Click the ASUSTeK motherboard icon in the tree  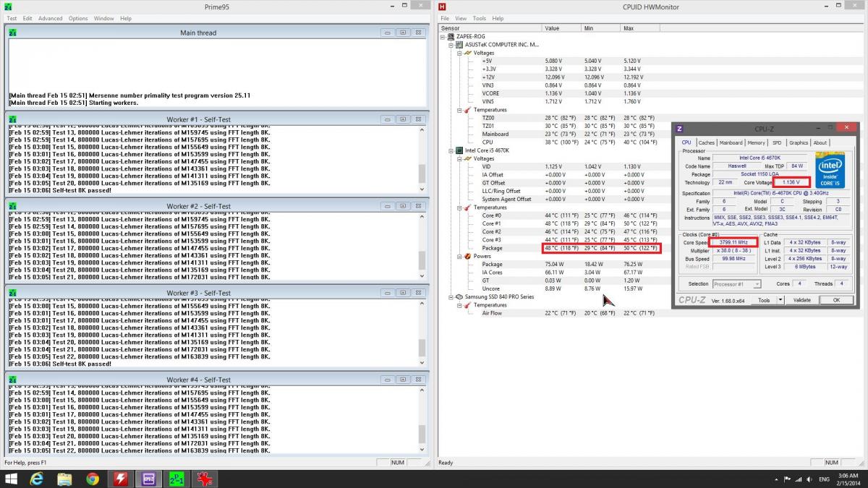pos(459,45)
